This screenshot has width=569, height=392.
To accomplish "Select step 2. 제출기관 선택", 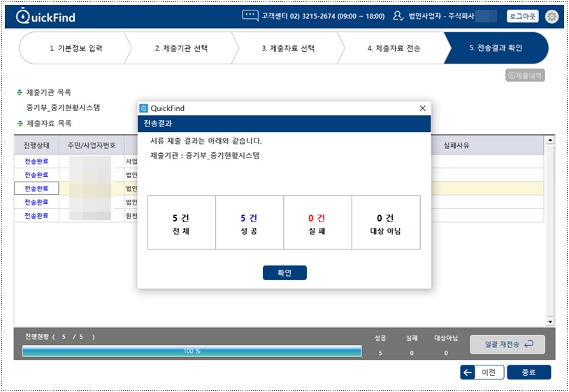I will [x=181, y=48].
